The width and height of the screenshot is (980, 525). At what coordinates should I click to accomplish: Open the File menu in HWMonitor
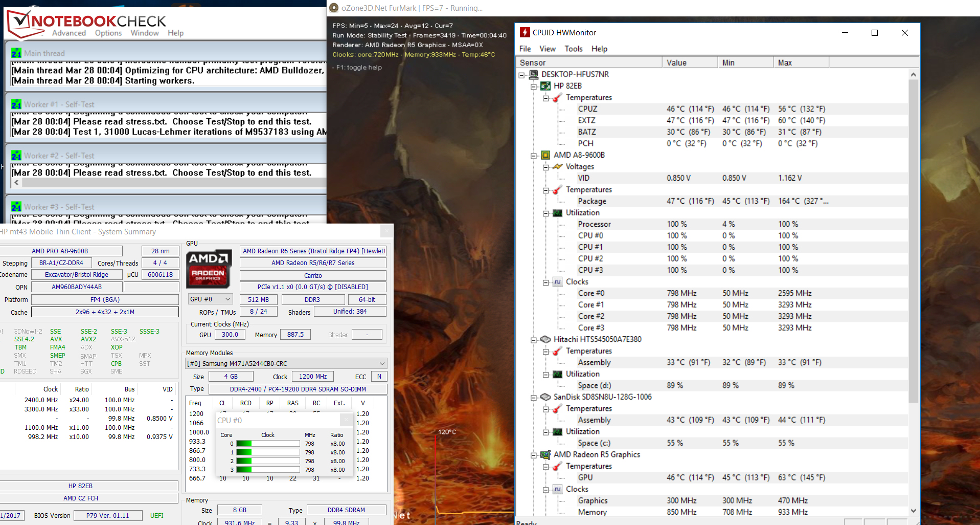point(525,49)
